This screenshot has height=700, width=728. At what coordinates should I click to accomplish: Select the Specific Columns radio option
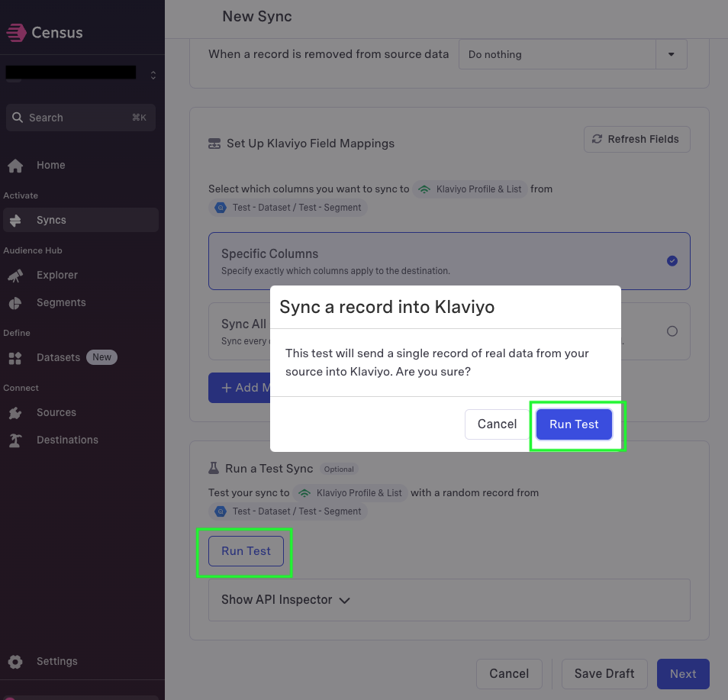click(672, 261)
